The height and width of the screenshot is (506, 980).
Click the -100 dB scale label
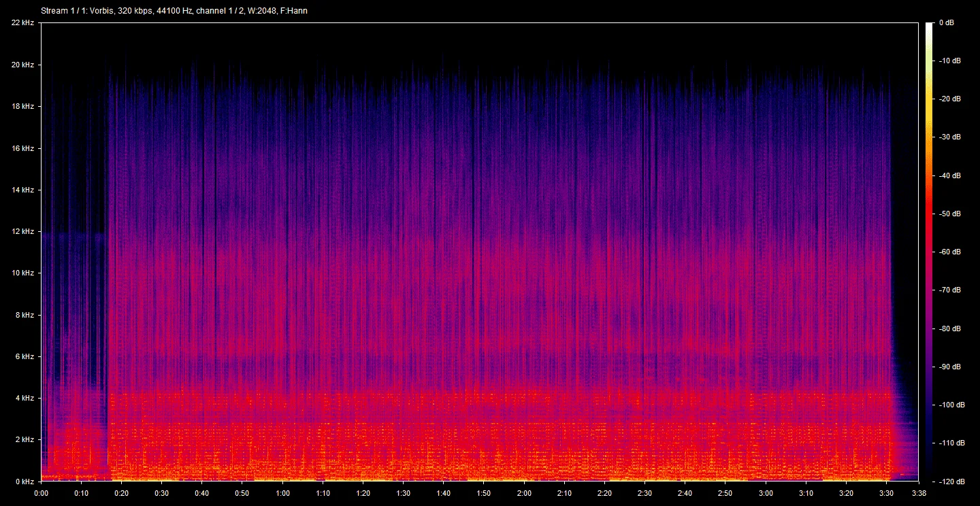pyautogui.click(x=951, y=405)
